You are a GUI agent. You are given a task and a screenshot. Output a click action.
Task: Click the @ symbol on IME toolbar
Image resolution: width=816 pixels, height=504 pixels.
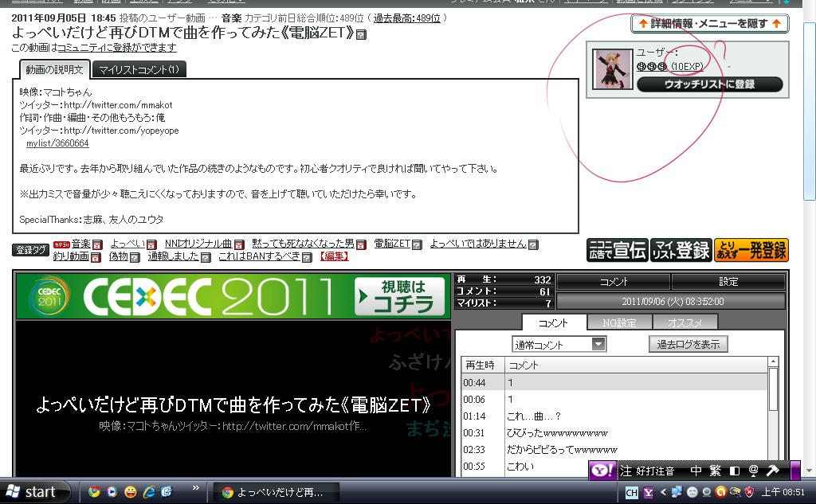[753, 471]
